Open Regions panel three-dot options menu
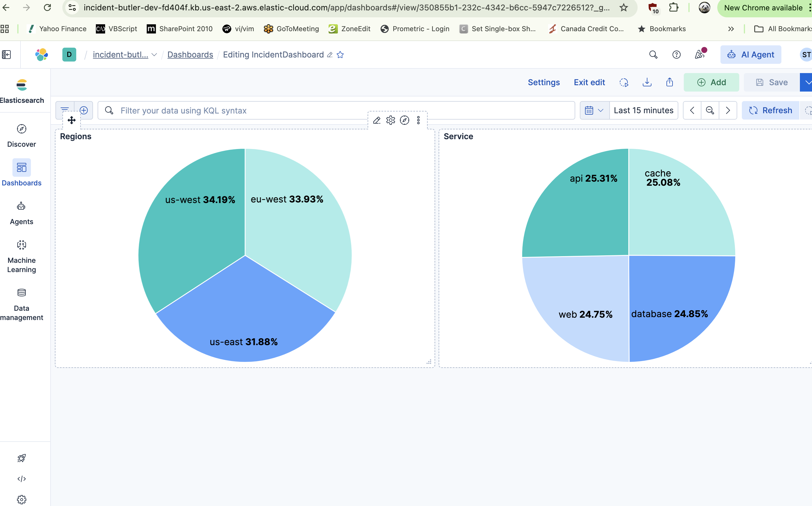 [418, 120]
